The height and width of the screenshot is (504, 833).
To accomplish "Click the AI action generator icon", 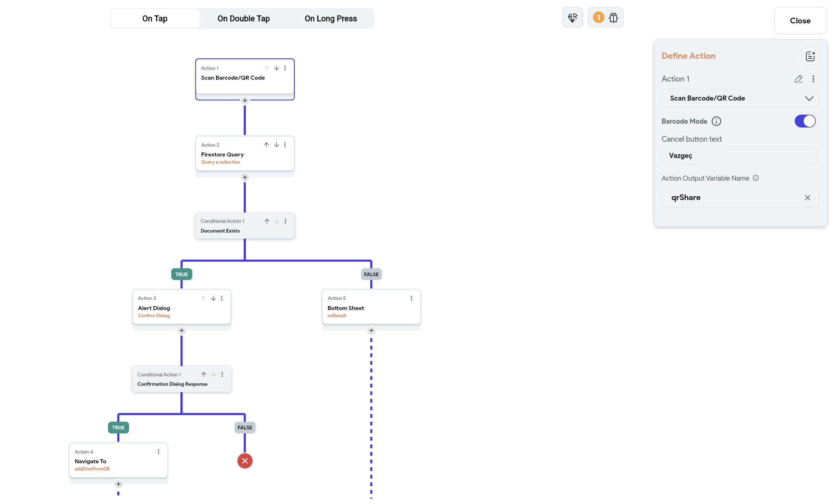I will tap(572, 18).
